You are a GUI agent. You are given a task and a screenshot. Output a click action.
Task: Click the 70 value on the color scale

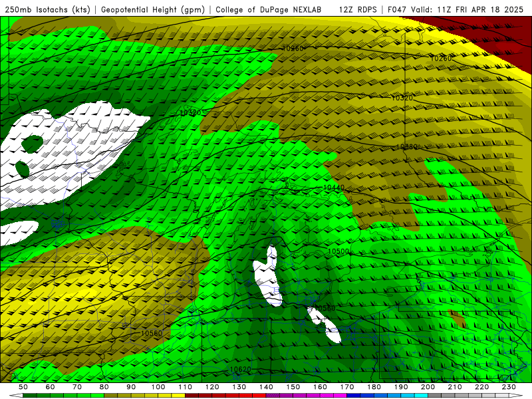tap(77, 387)
